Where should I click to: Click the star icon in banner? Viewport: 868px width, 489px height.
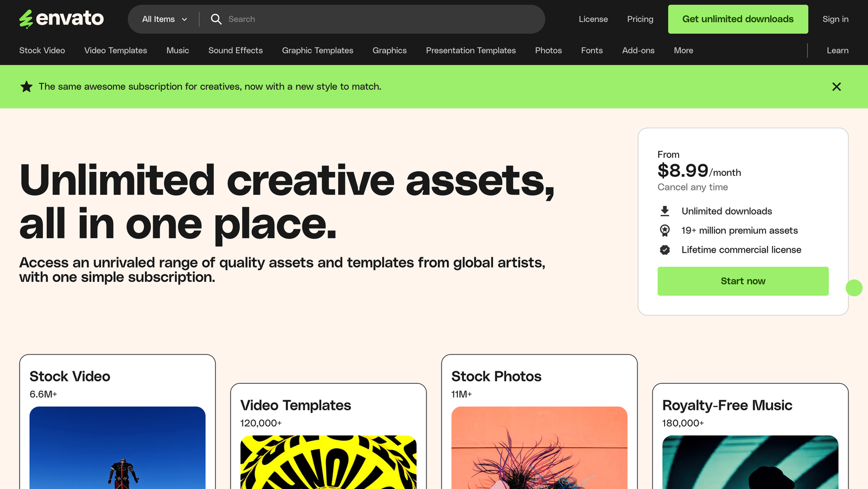point(27,87)
